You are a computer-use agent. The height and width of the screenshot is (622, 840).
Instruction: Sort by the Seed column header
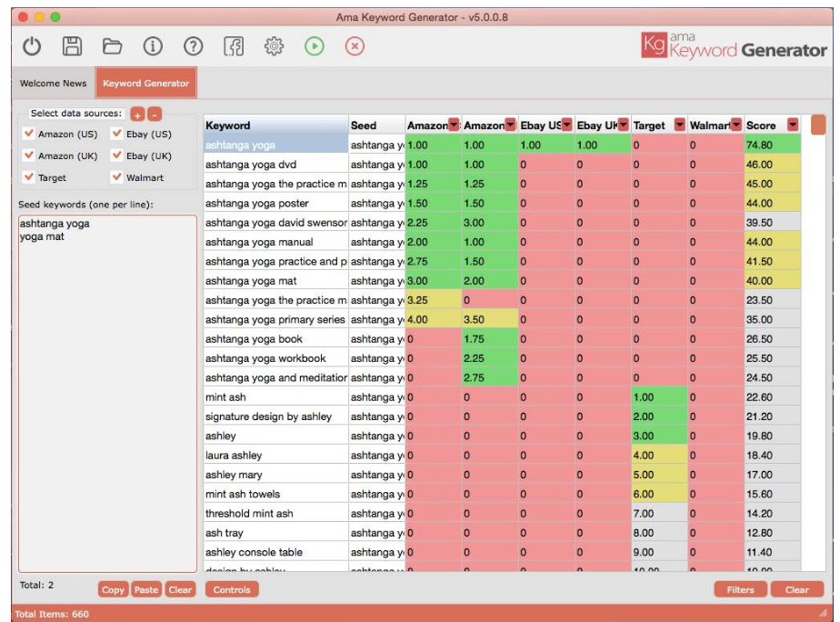pyautogui.click(x=376, y=125)
